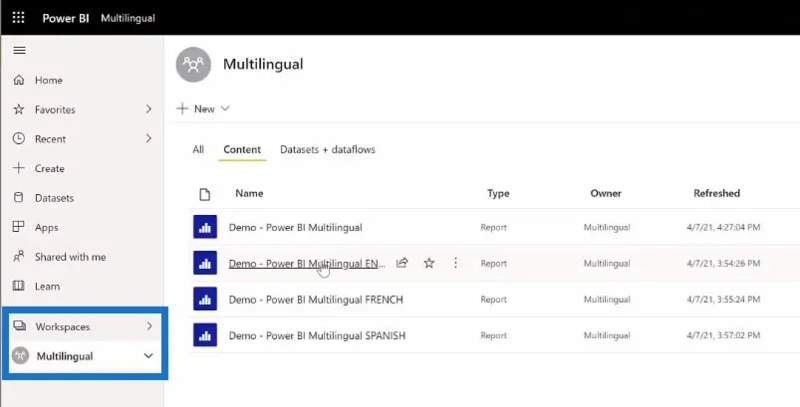Click Report type in SPANISH row
The image size is (800, 407).
(x=493, y=336)
